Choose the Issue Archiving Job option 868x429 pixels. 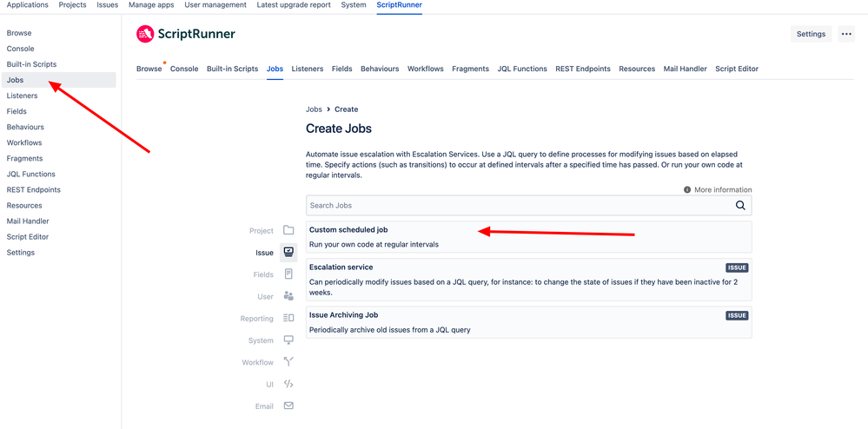[x=528, y=322]
